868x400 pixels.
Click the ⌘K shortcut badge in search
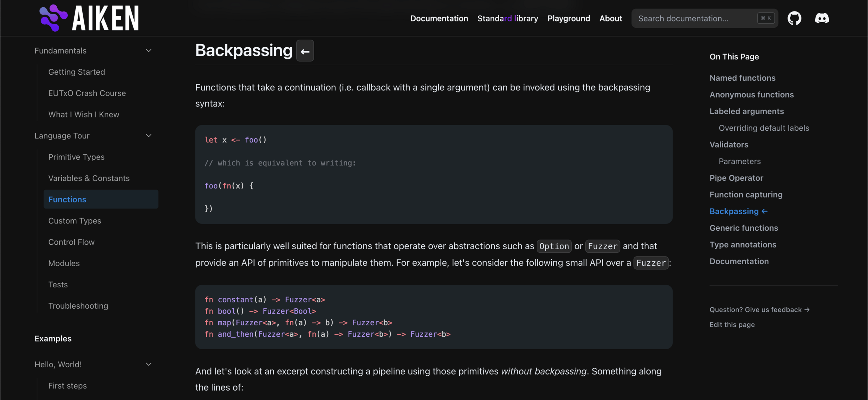[766, 18]
